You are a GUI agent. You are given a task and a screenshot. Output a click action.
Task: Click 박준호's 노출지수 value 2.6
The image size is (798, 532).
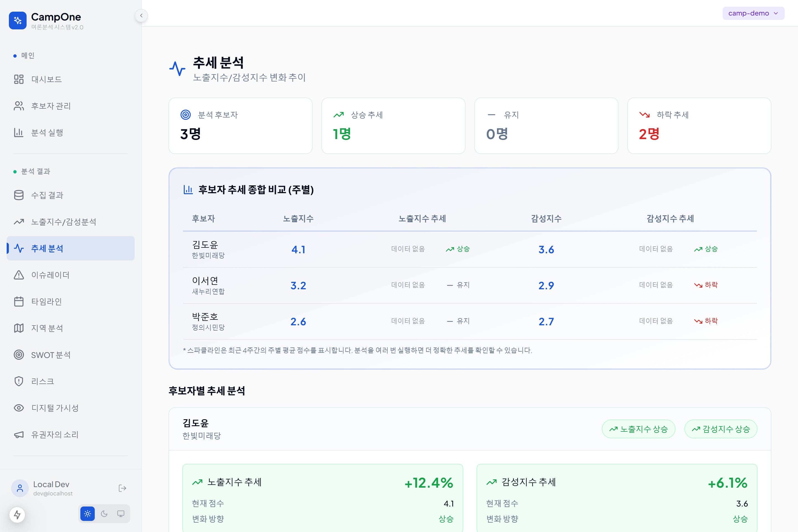298,321
